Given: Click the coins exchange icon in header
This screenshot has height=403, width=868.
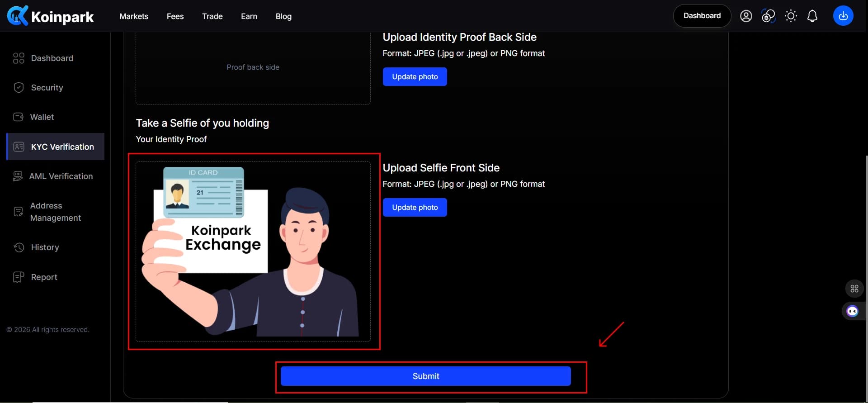Looking at the screenshot, I should pyautogui.click(x=768, y=16).
